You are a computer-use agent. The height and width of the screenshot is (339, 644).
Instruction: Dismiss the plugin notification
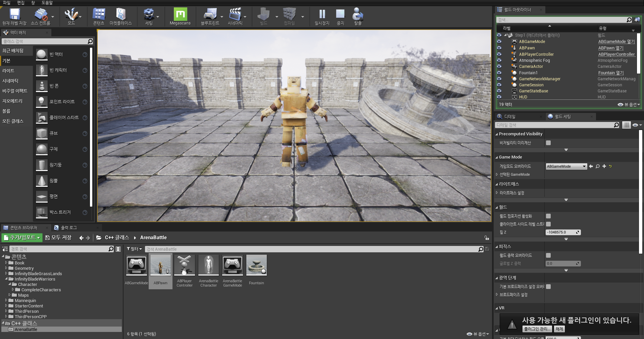559,329
